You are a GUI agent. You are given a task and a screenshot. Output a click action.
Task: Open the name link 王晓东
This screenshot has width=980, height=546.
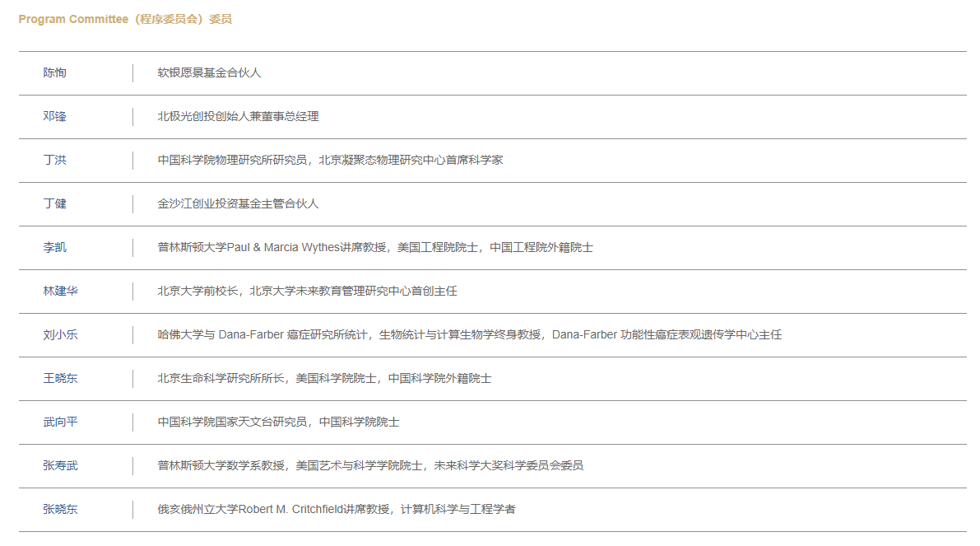[60, 378]
